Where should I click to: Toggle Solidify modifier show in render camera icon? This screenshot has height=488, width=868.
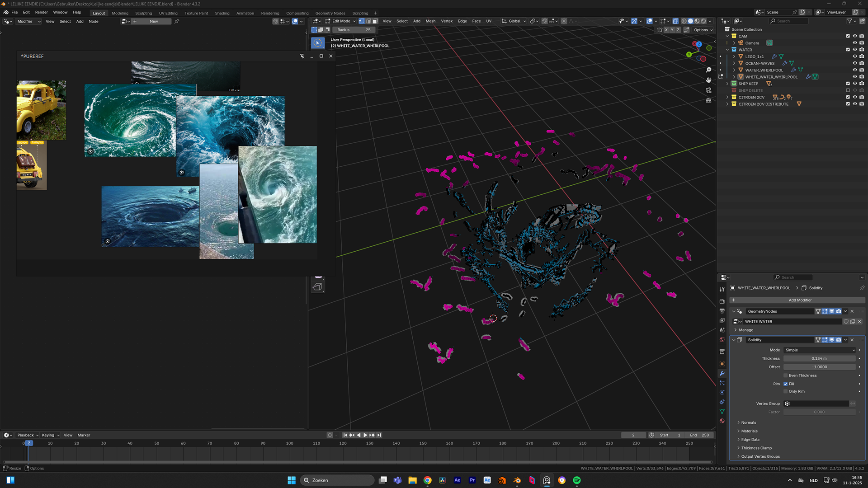tap(839, 340)
